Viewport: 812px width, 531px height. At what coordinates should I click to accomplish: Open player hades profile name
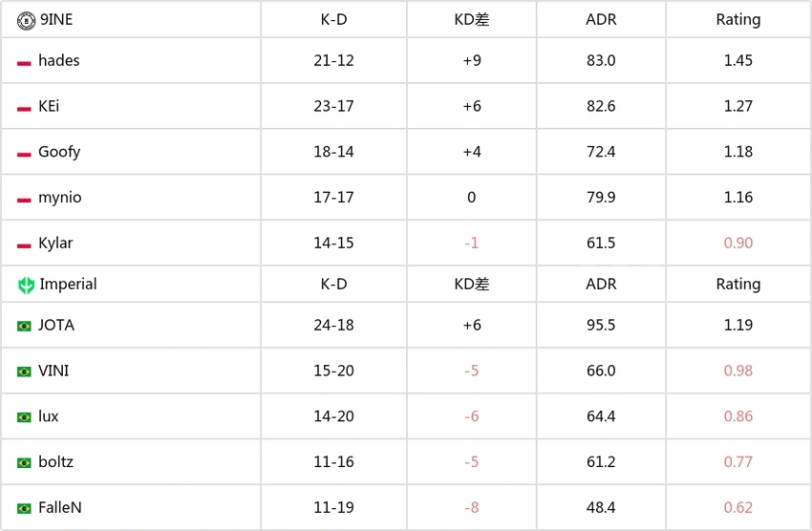[59, 60]
